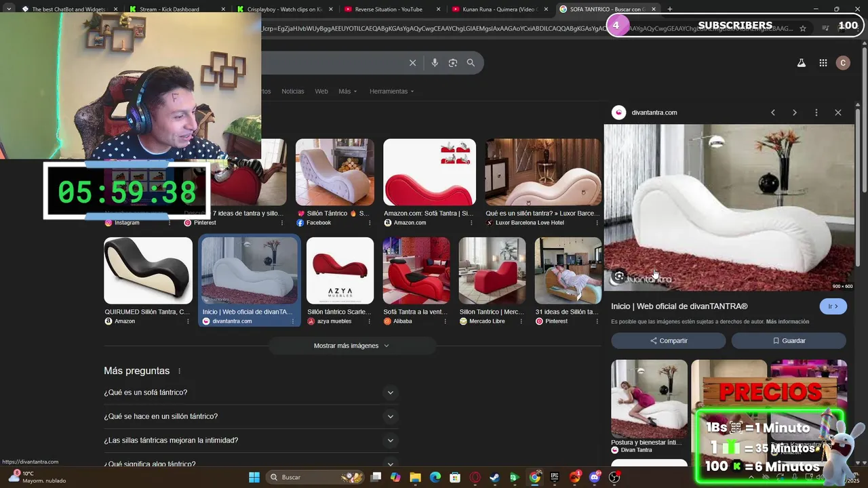Open the Más dropdown filter
The image size is (868, 488).
coord(347,91)
